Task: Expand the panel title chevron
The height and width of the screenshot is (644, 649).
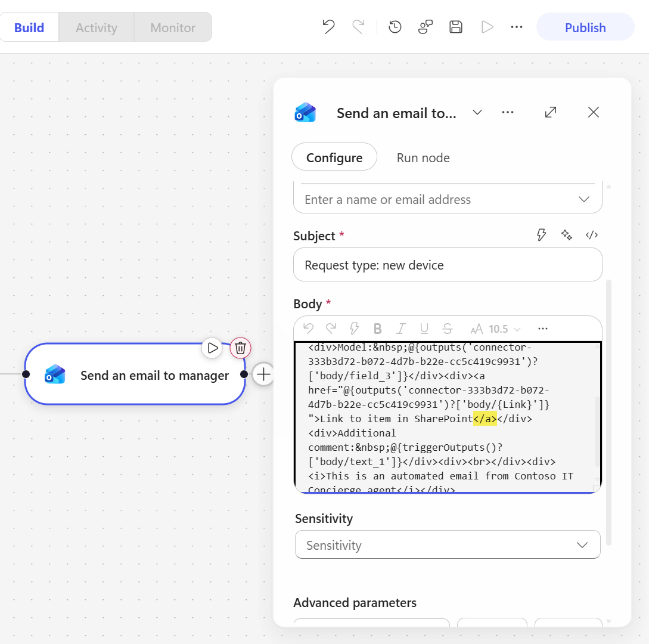Action: pos(477,113)
